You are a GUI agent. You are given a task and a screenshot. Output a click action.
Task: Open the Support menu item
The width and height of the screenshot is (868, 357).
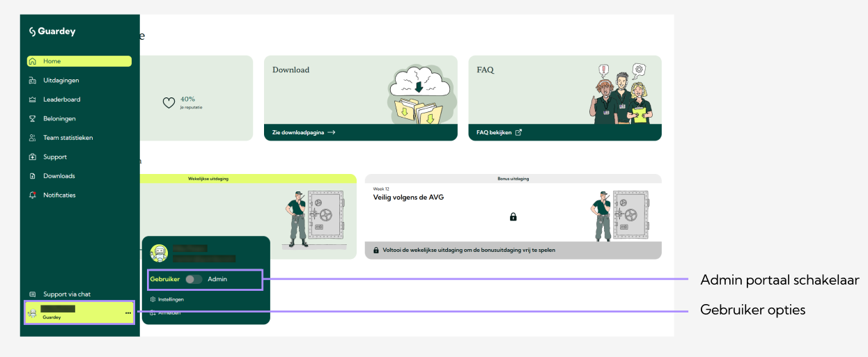coord(55,157)
